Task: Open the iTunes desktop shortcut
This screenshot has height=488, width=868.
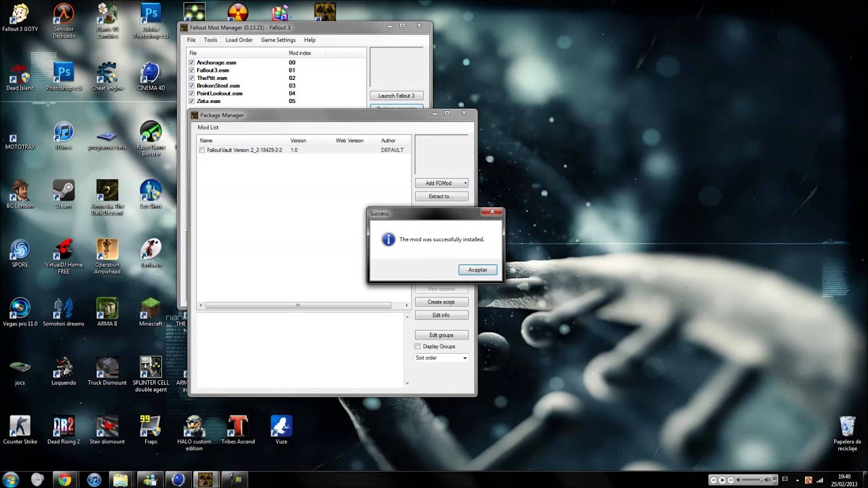Action: (x=63, y=132)
